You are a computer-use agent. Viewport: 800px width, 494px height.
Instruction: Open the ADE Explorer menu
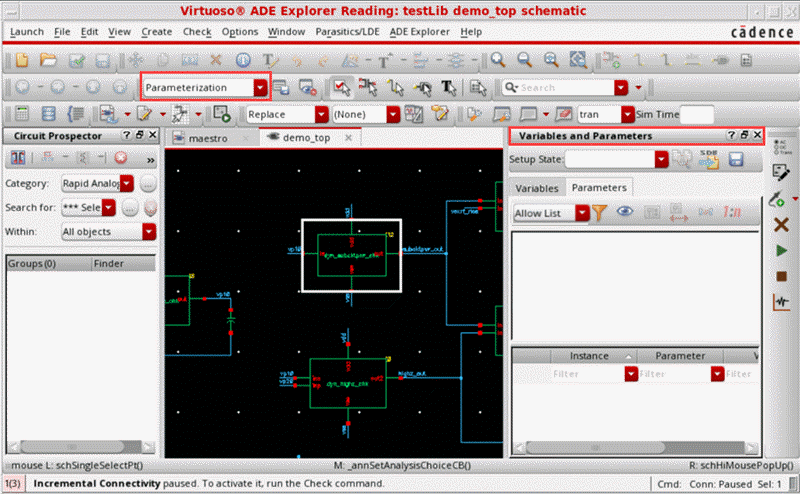coord(419,32)
